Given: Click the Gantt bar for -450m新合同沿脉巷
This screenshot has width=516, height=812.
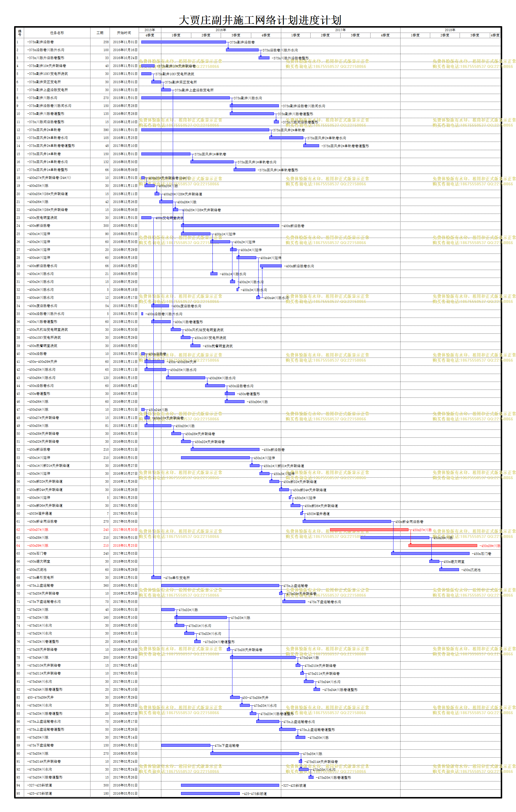Looking at the screenshot, I should 347,521.
